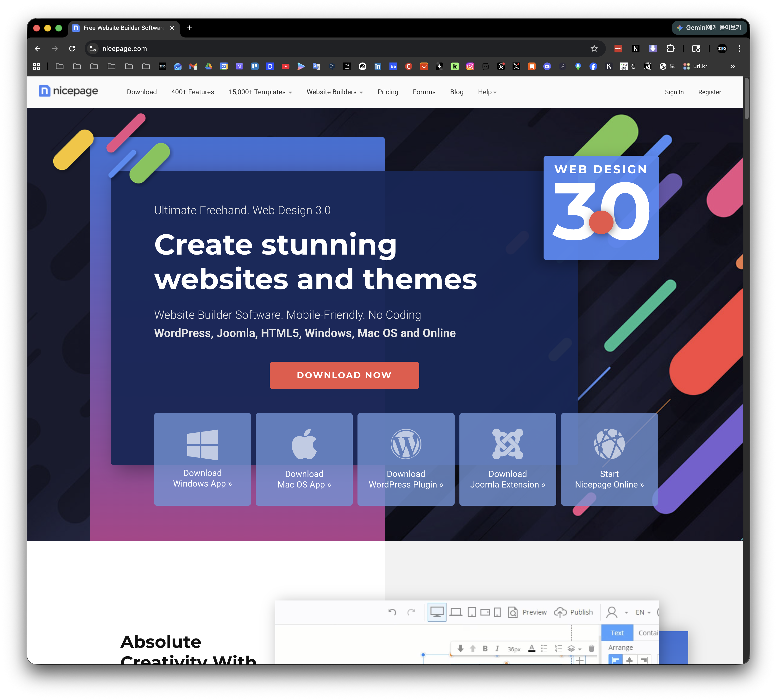
Task: Open the Behance bookmark
Action: 393,67
